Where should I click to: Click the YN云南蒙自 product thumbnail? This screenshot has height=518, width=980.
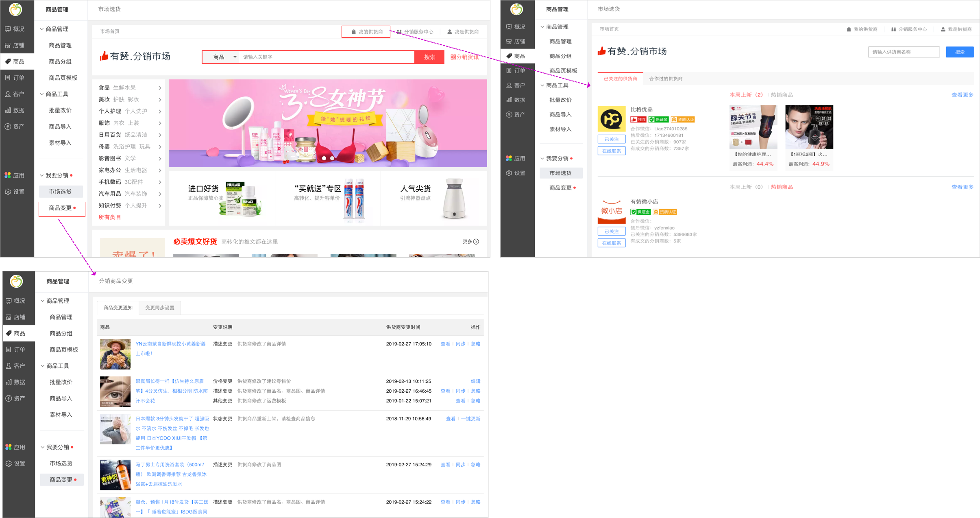115,354
